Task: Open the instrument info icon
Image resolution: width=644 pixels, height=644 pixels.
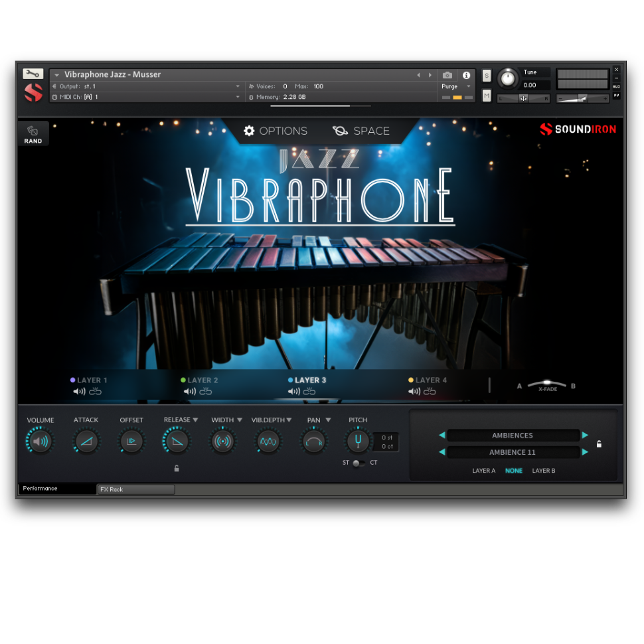Action: point(466,75)
